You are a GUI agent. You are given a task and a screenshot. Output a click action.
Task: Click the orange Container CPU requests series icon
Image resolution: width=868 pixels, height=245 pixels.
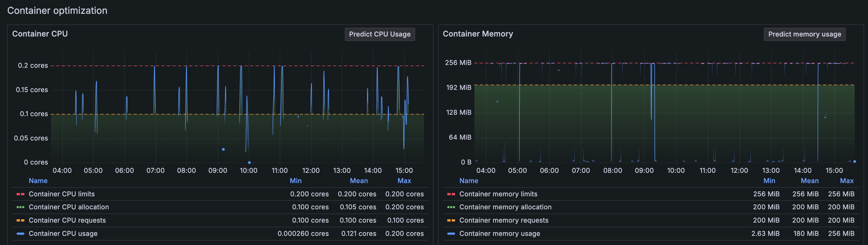click(x=20, y=220)
